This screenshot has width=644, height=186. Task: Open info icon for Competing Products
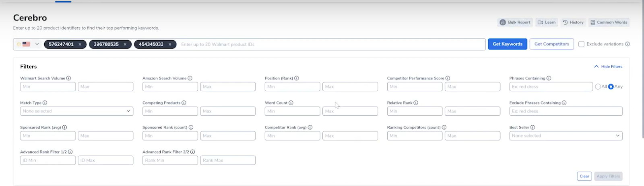pyautogui.click(x=184, y=103)
